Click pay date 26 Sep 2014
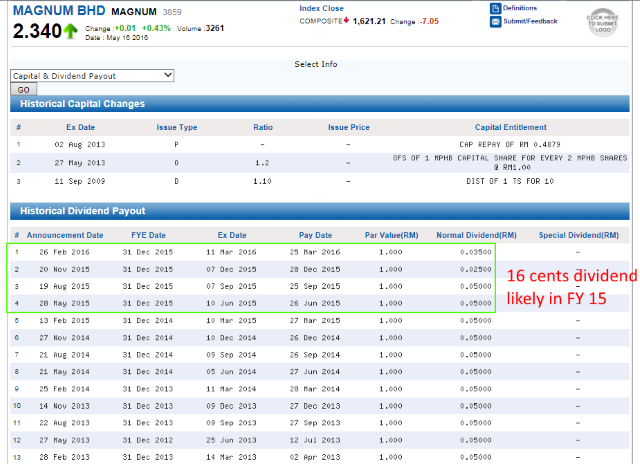The image size is (640, 464). (x=315, y=355)
